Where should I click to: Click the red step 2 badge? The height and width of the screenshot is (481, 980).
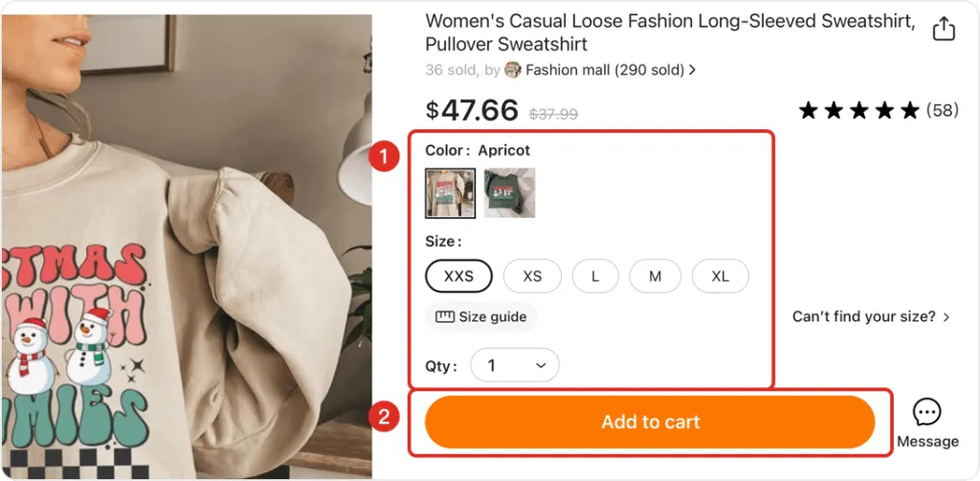coord(384,417)
